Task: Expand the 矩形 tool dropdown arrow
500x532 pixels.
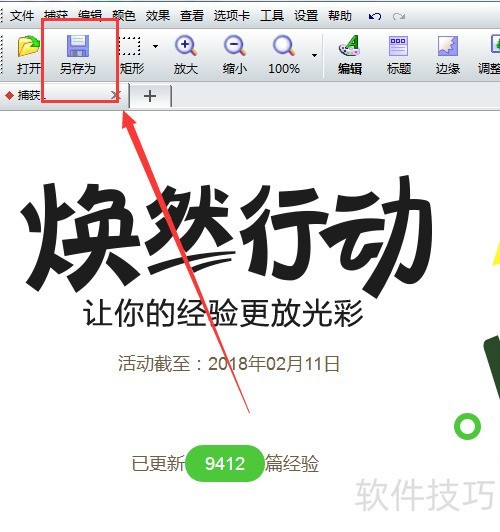Action: point(155,46)
